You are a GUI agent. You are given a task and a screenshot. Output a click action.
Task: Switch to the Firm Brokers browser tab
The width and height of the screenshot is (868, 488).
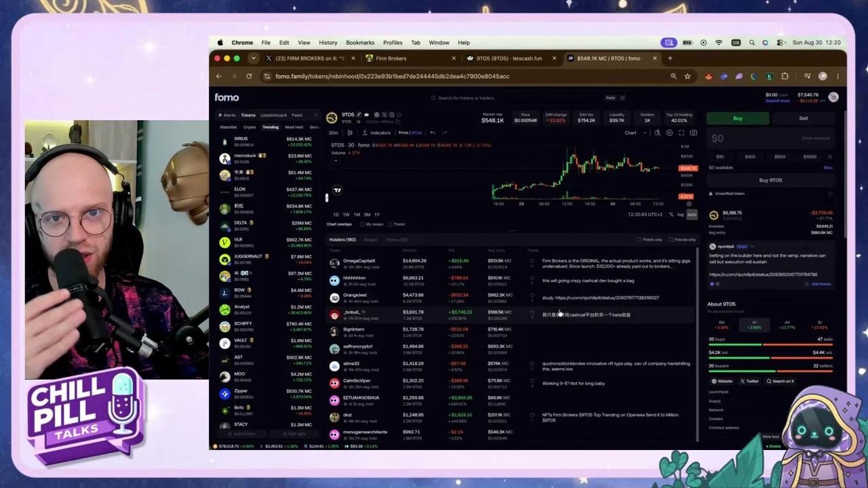pyautogui.click(x=409, y=58)
